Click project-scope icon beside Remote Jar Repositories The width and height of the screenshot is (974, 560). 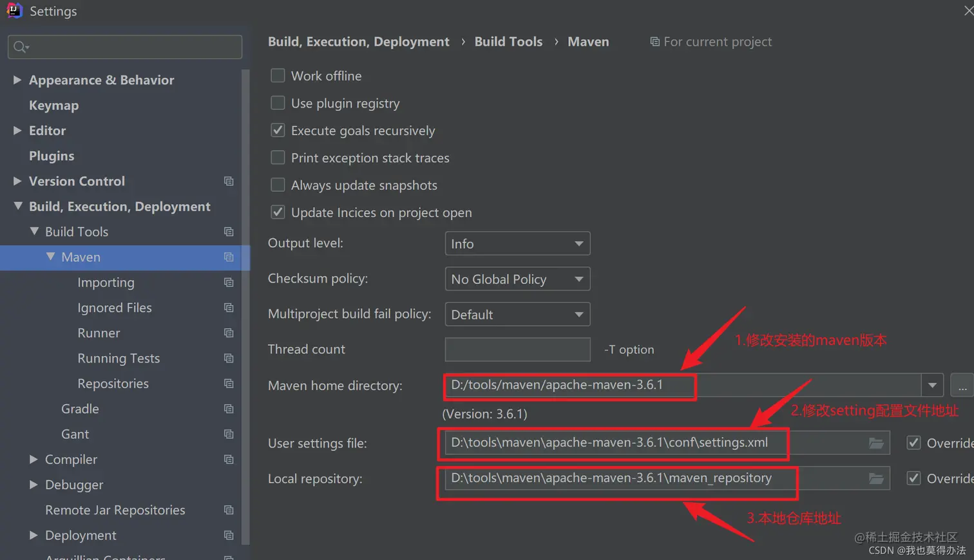[229, 510]
